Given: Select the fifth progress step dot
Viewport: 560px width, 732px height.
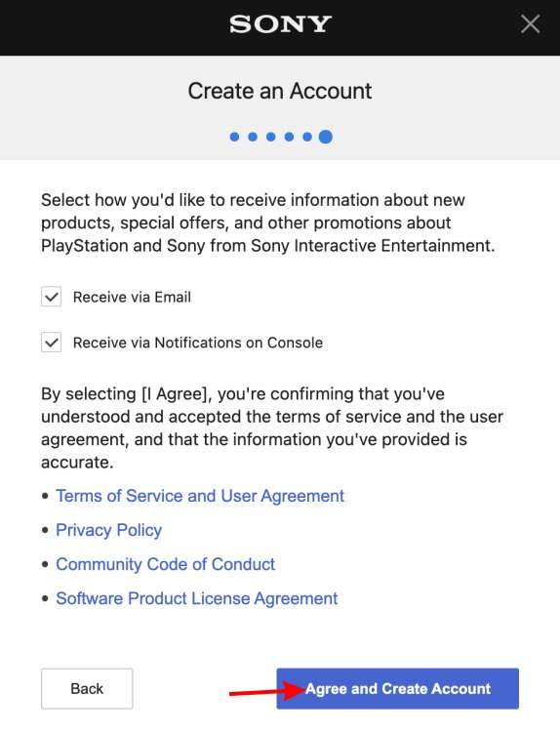Looking at the screenshot, I should point(307,137).
